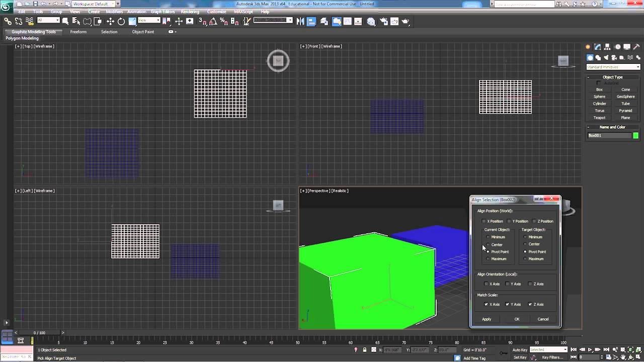The image size is (644, 362).
Task: Open the MAXScript menu
Action: 244,12
